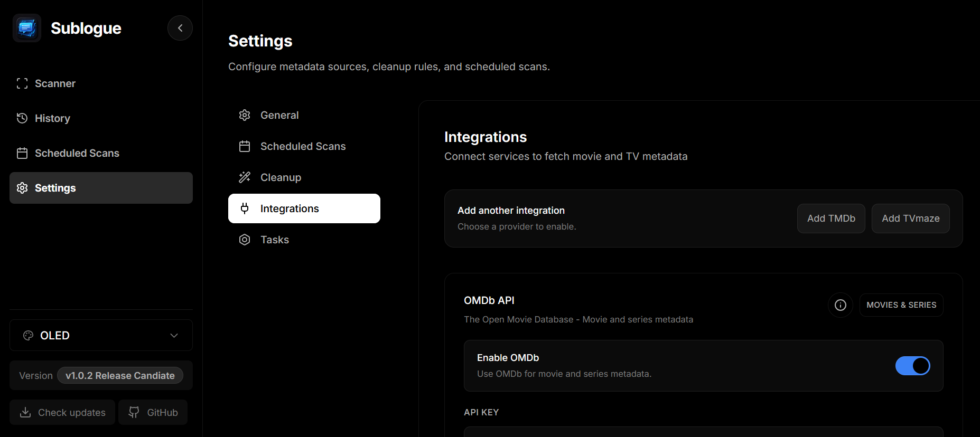Image resolution: width=980 pixels, height=437 pixels.
Task: Click the sidebar Scheduled Scans calendar icon
Action: (x=22, y=153)
